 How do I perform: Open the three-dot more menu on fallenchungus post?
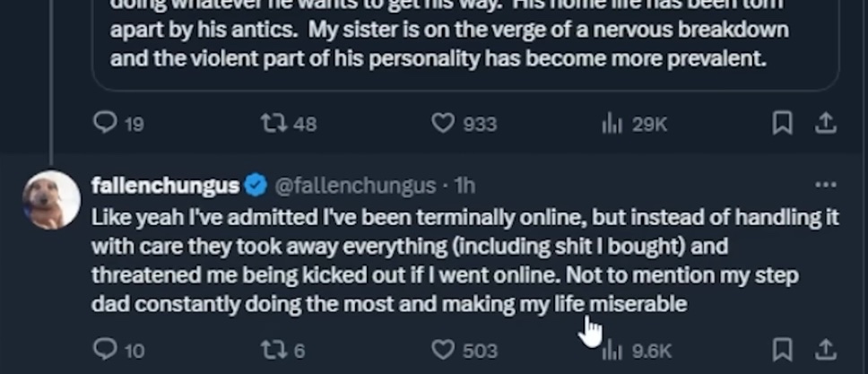click(x=825, y=186)
